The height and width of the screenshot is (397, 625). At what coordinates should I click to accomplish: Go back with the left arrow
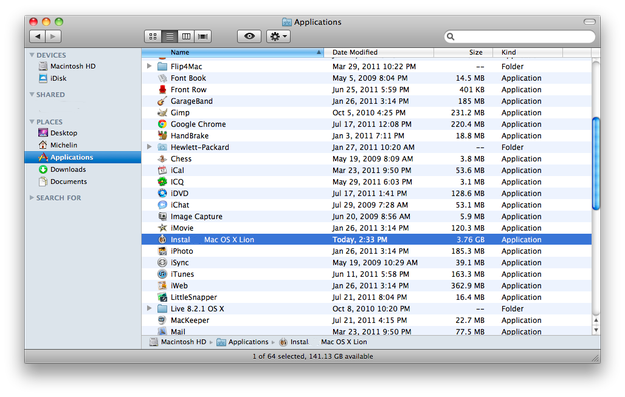point(37,36)
